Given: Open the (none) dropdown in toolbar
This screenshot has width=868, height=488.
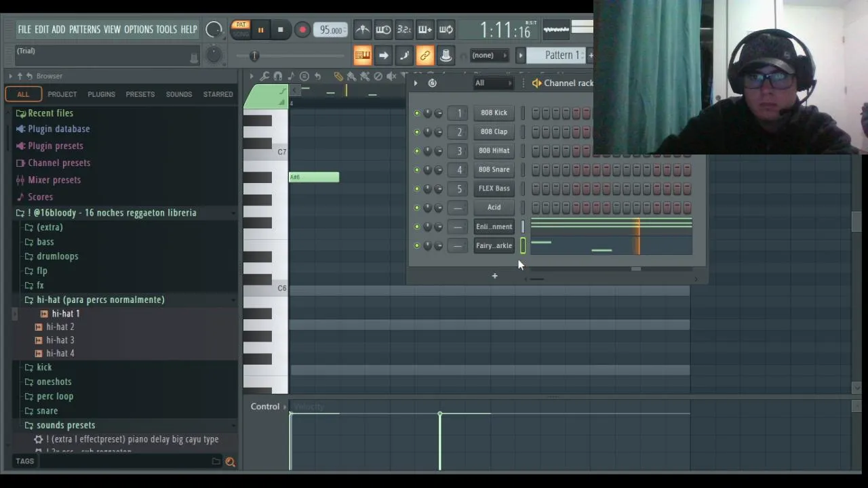Looking at the screenshot, I should click(x=490, y=56).
